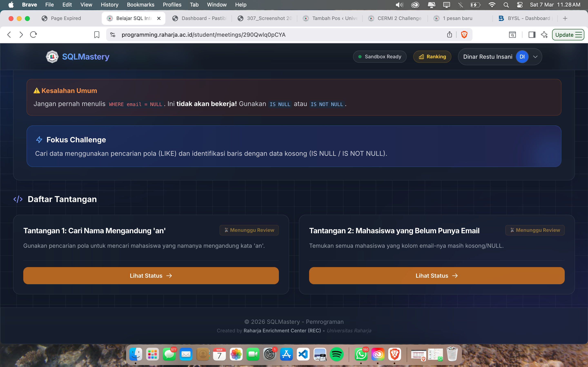Open the Bookmarks menu
The image size is (588, 367).
pos(140,5)
